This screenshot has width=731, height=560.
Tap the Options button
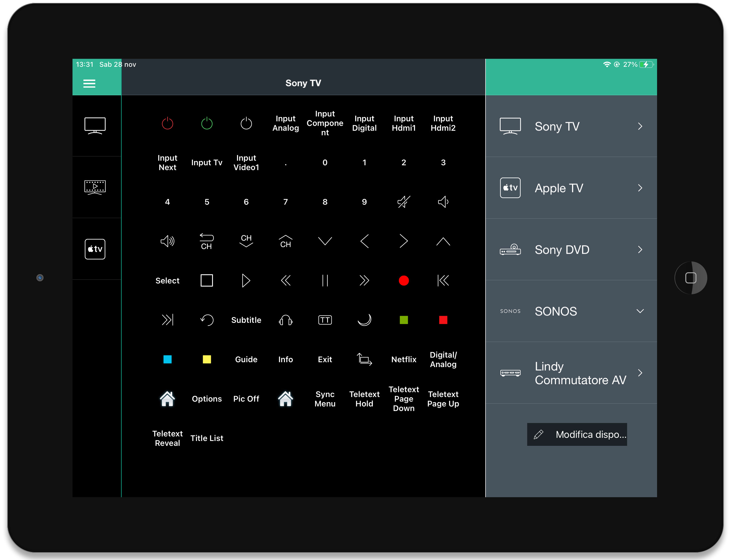pos(207,399)
